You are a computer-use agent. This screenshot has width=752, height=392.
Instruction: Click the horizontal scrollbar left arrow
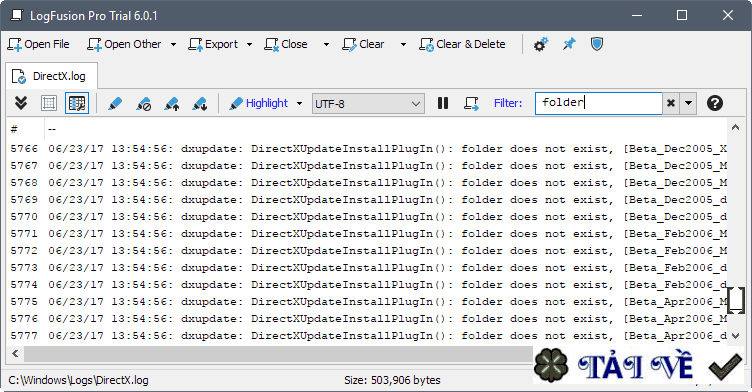(x=15, y=354)
